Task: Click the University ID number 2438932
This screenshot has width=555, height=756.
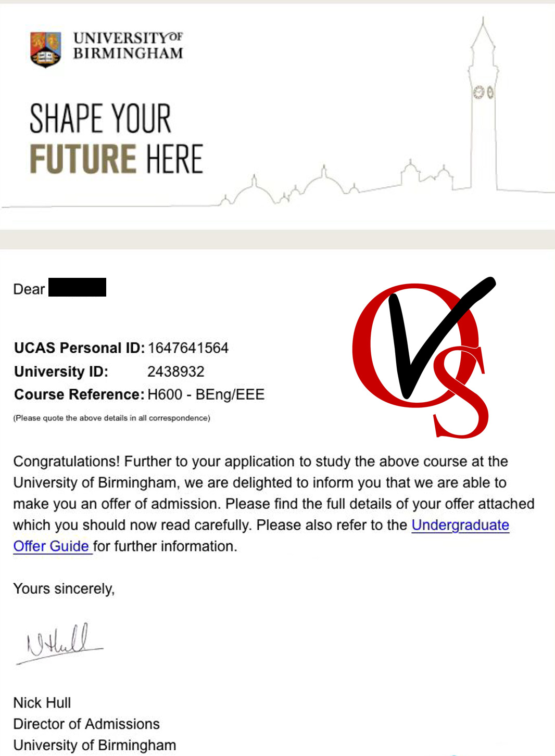Action: point(176,371)
